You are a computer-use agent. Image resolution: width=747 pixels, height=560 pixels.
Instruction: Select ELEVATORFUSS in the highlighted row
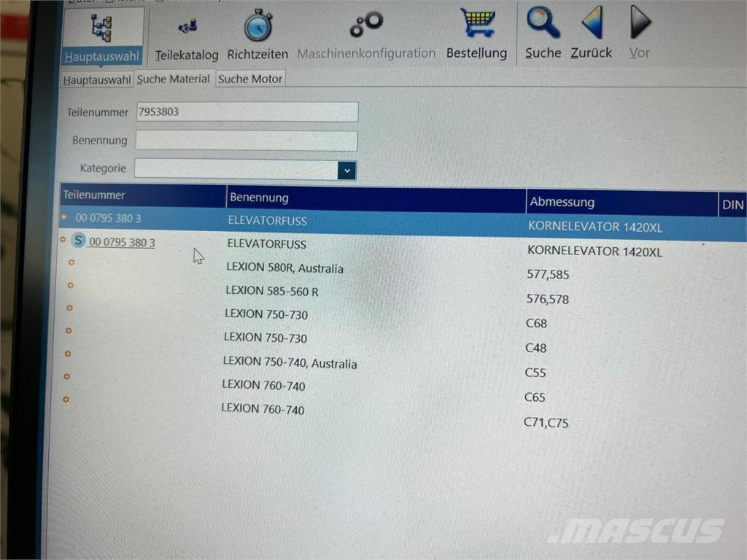267,220
